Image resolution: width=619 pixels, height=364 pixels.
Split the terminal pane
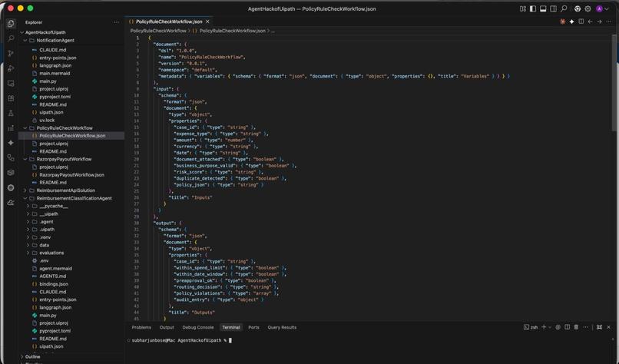point(567,327)
